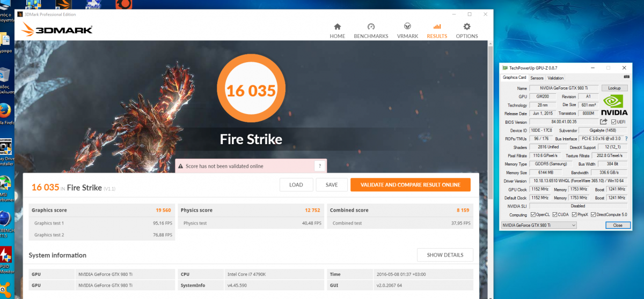This screenshot has height=299, width=644.
Task: Click the BIOS Version field 84.00.41.00.35
Action: (x=563, y=122)
